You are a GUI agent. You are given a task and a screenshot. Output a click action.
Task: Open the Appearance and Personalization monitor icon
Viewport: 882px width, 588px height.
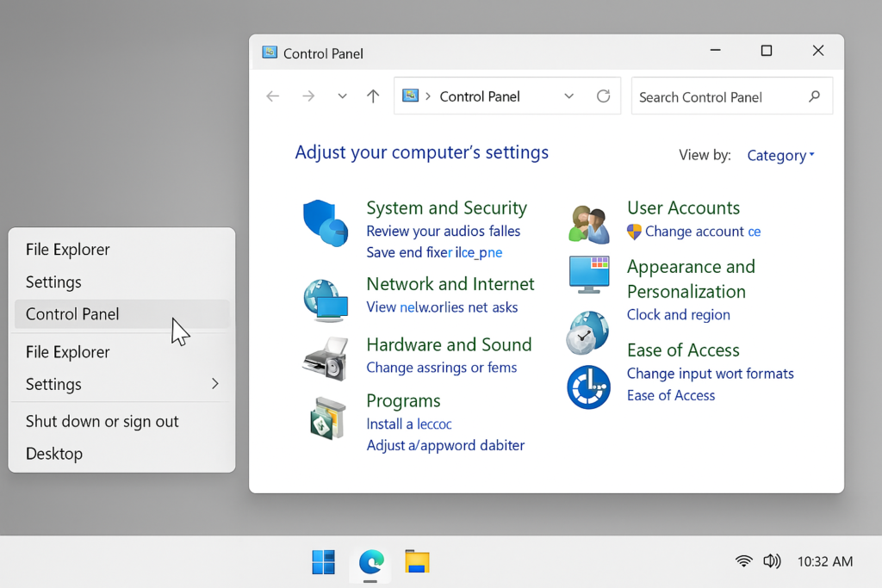click(x=589, y=275)
